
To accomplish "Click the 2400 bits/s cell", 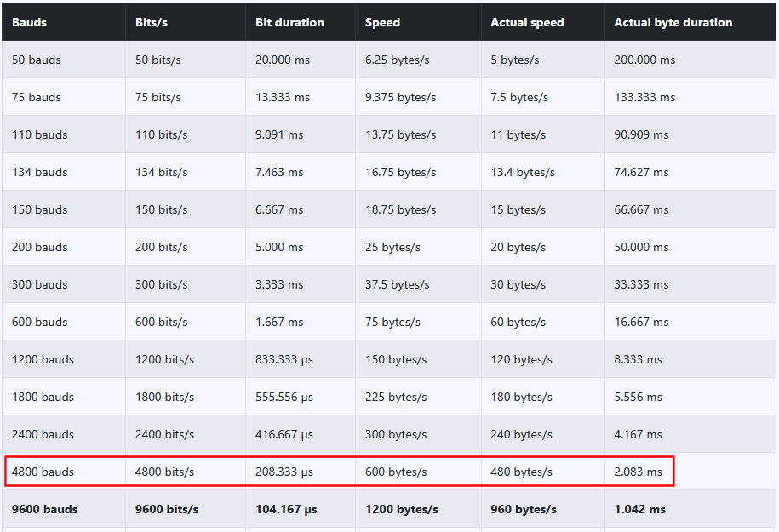I will coord(164,434).
